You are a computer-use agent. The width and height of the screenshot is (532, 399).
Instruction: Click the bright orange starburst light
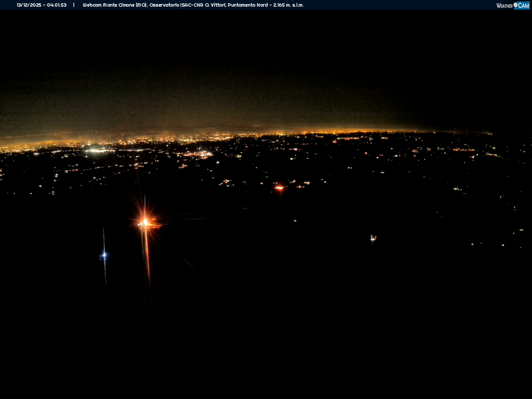145,221
